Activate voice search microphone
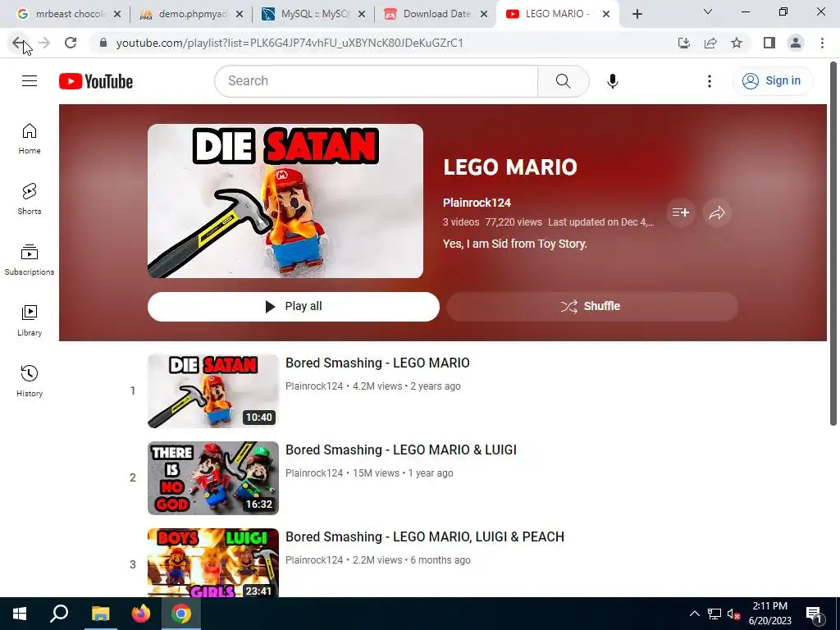840x630 pixels. 612,81
